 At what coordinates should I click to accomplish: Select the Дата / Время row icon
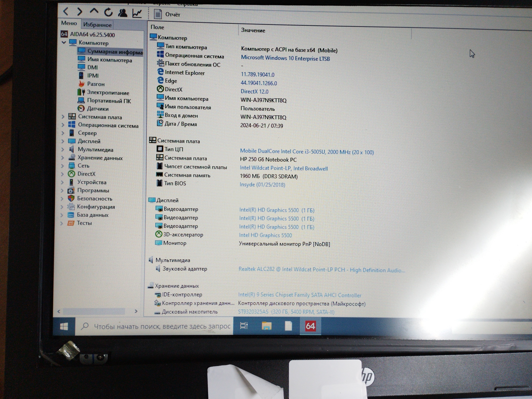coord(160,123)
